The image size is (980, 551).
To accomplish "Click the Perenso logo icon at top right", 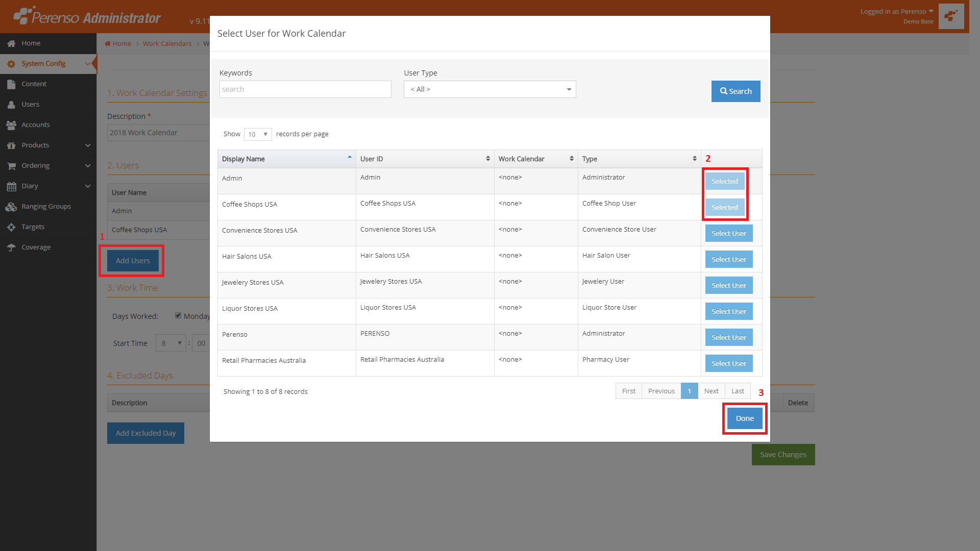I will click(951, 16).
